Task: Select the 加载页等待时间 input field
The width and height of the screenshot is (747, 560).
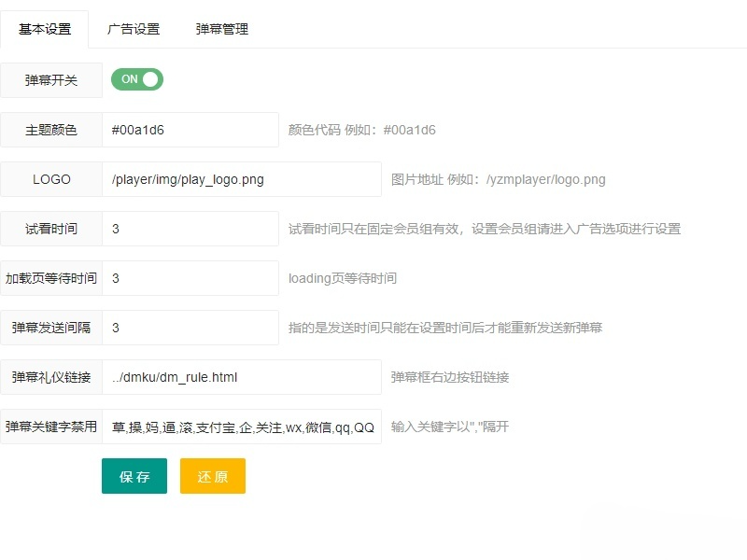Action: [190, 278]
